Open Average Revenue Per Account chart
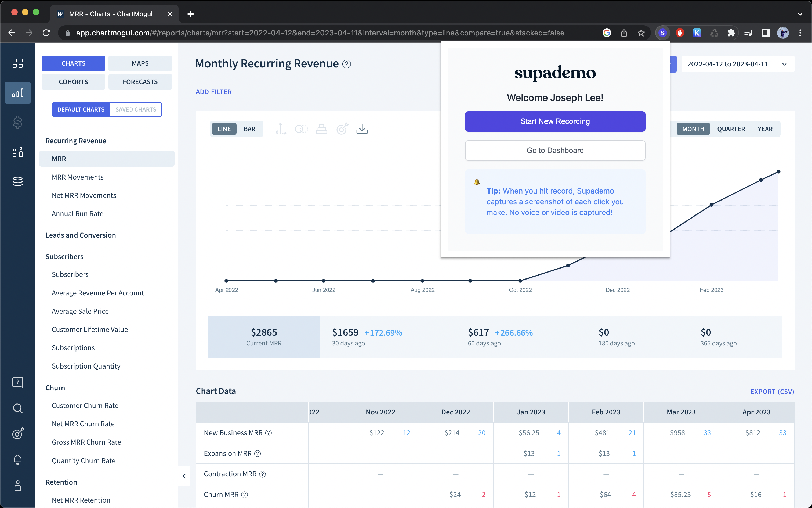 (x=98, y=293)
